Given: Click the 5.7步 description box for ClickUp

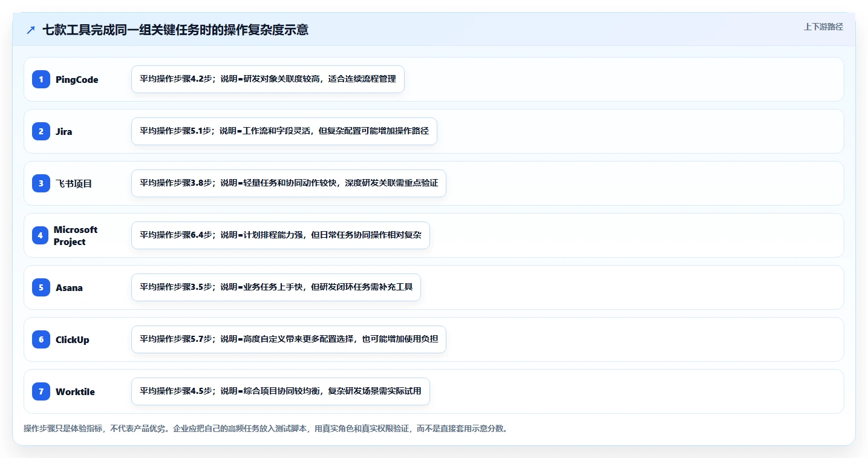Looking at the screenshot, I should pos(289,339).
